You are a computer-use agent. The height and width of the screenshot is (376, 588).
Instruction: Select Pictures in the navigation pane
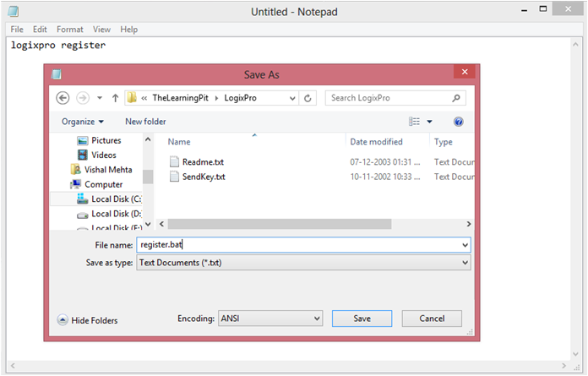pyautogui.click(x=106, y=140)
